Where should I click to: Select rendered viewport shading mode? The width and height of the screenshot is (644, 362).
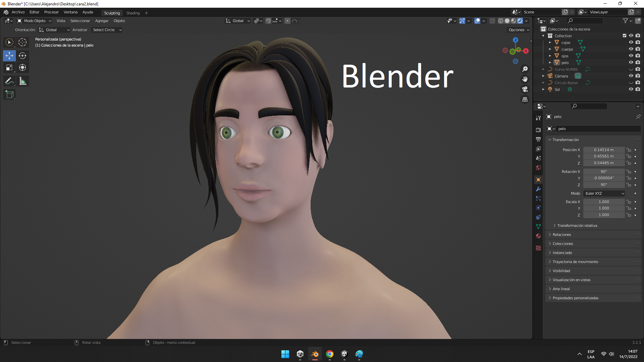pos(520,21)
